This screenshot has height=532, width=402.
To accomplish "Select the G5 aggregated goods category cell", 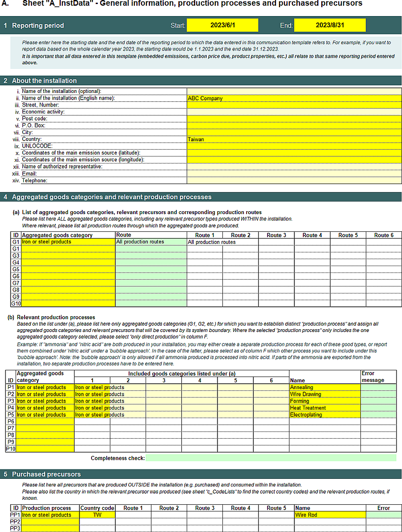I will (x=68, y=269).
